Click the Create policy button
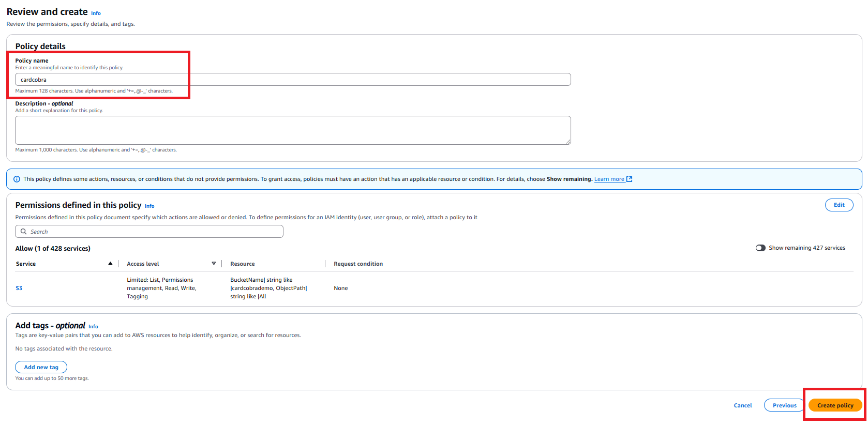The width and height of the screenshot is (868, 426). tap(835, 405)
